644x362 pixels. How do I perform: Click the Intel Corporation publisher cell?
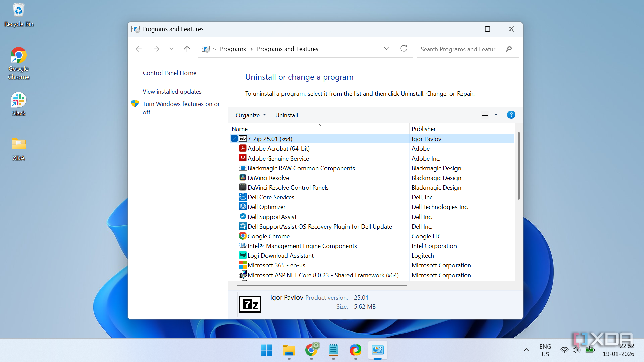pyautogui.click(x=434, y=246)
